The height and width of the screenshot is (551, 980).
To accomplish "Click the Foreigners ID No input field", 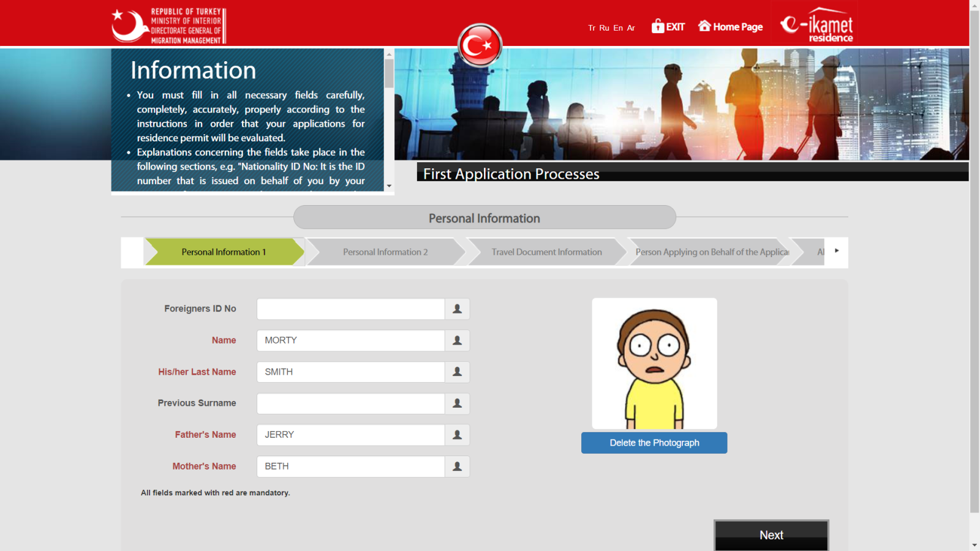I will pos(350,309).
